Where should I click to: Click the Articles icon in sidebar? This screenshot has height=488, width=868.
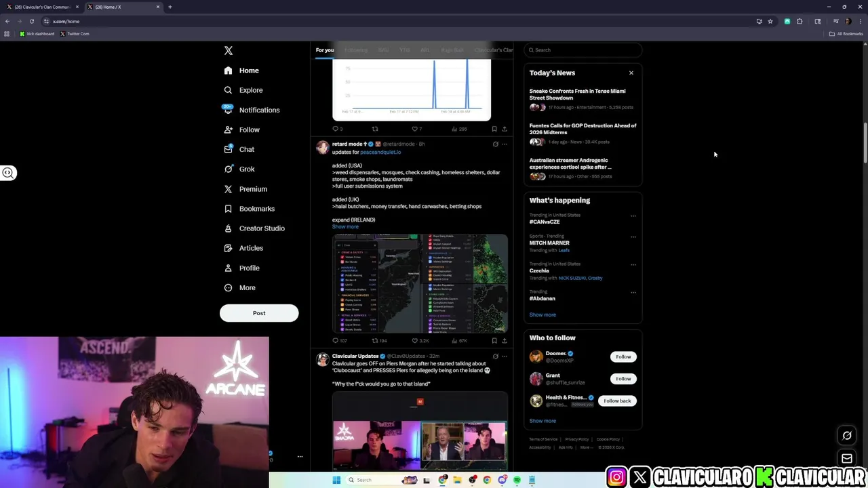[228, 248]
